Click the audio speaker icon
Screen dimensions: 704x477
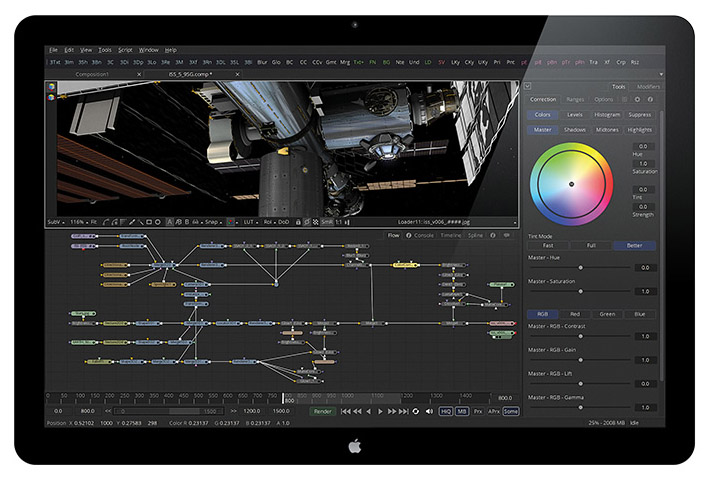pos(428,411)
